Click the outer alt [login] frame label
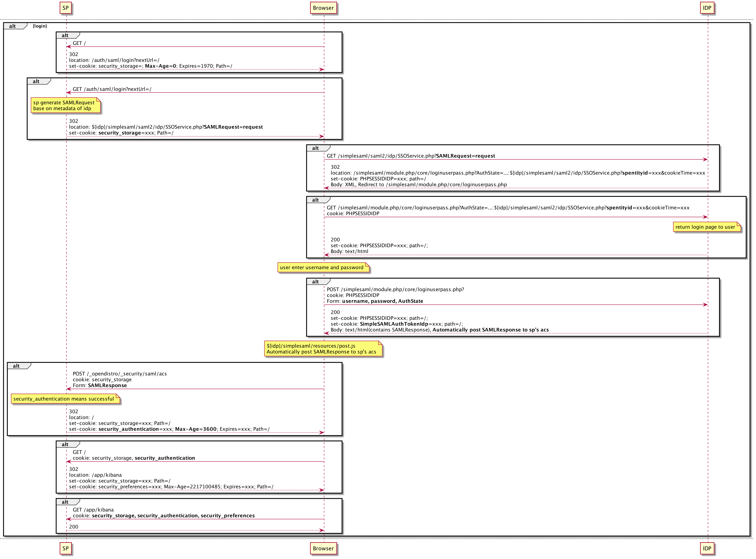This screenshot has width=756, height=559. pyautogui.click(x=13, y=26)
